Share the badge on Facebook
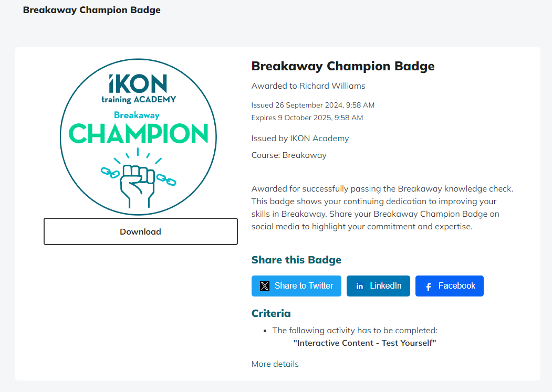 (450, 286)
